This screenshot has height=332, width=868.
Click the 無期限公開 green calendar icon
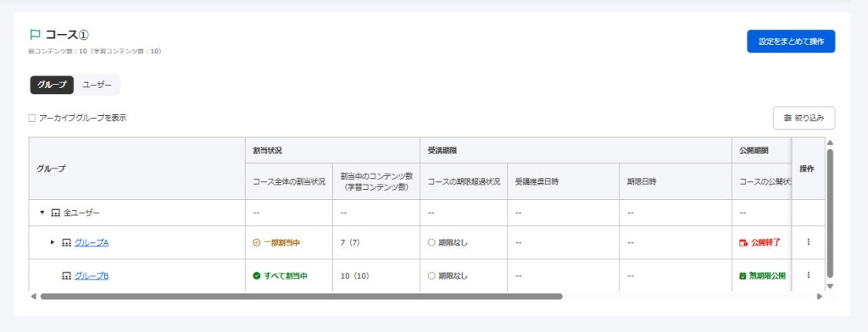743,275
